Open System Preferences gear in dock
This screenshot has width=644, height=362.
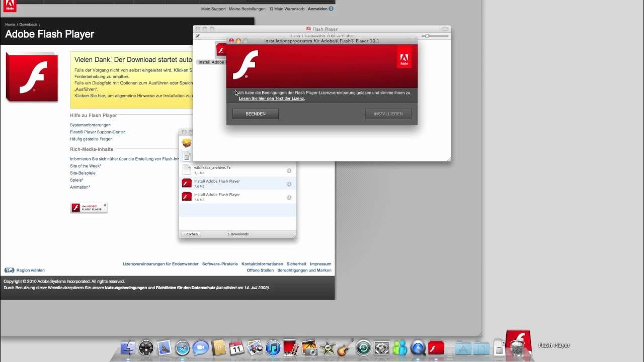point(382,348)
